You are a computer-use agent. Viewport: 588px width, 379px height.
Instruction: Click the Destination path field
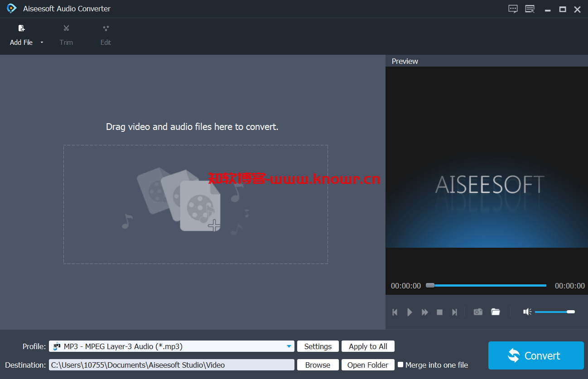(x=172, y=365)
